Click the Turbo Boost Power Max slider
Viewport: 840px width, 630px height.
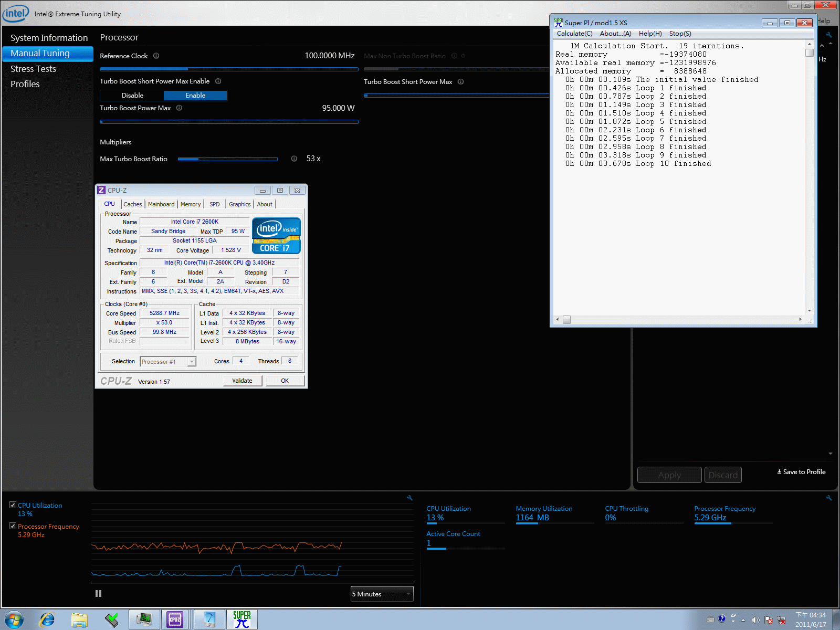(x=229, y=122)
